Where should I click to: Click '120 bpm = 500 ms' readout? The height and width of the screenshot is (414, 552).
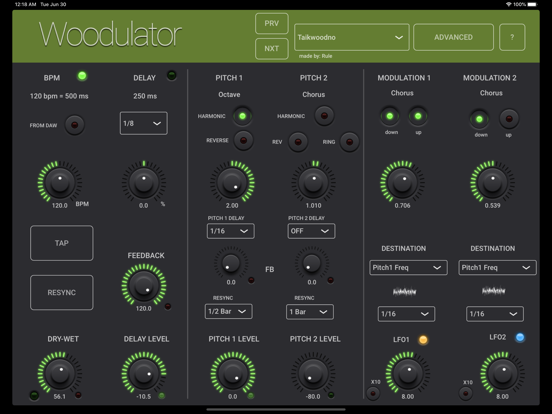pos(59,96)
